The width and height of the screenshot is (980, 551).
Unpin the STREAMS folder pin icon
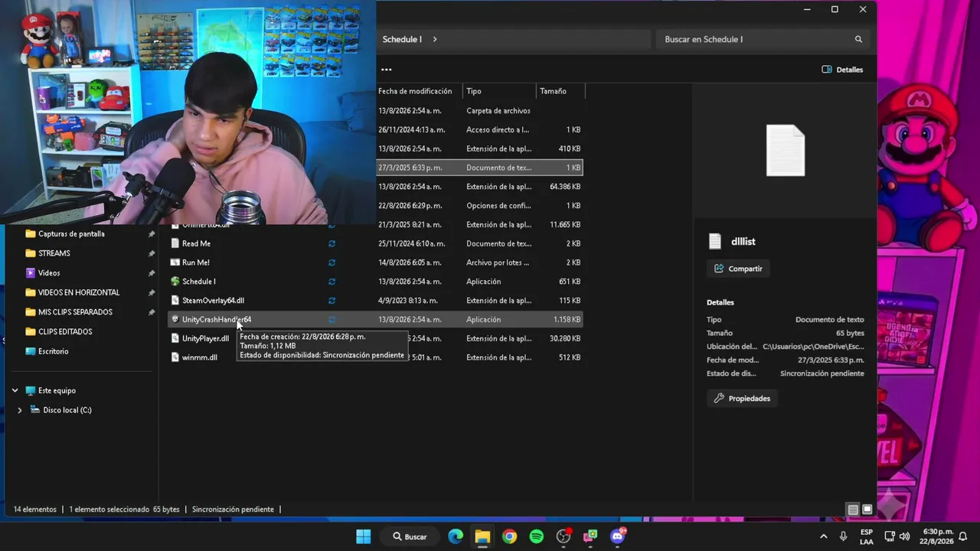point(151,253)
